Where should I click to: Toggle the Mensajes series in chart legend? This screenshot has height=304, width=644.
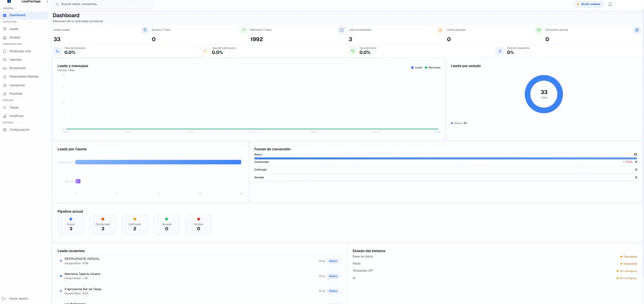point(433,68)
